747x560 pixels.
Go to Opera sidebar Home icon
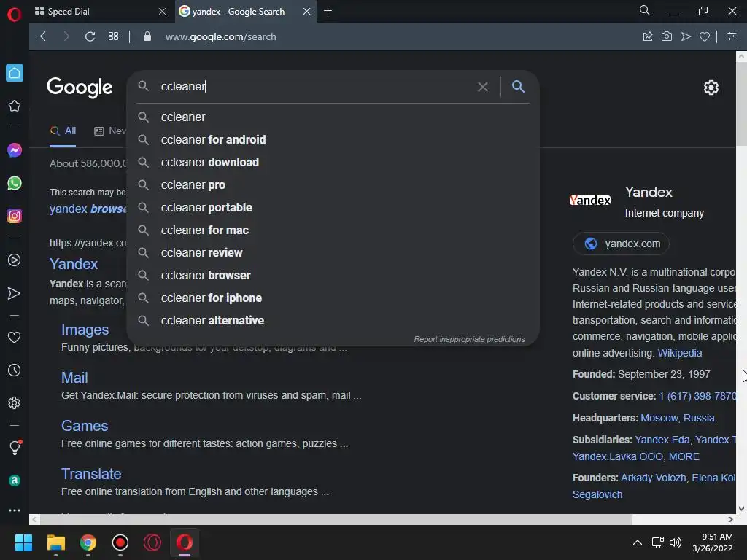coord(15,73)
